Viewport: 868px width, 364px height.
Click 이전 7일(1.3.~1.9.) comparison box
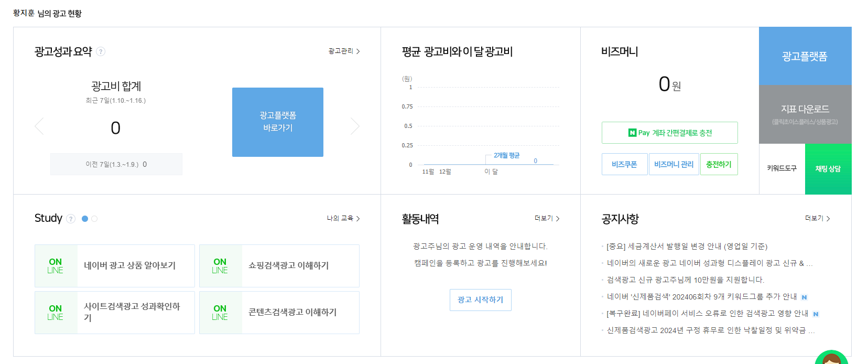pyautogui.click(x=116, y=164)
